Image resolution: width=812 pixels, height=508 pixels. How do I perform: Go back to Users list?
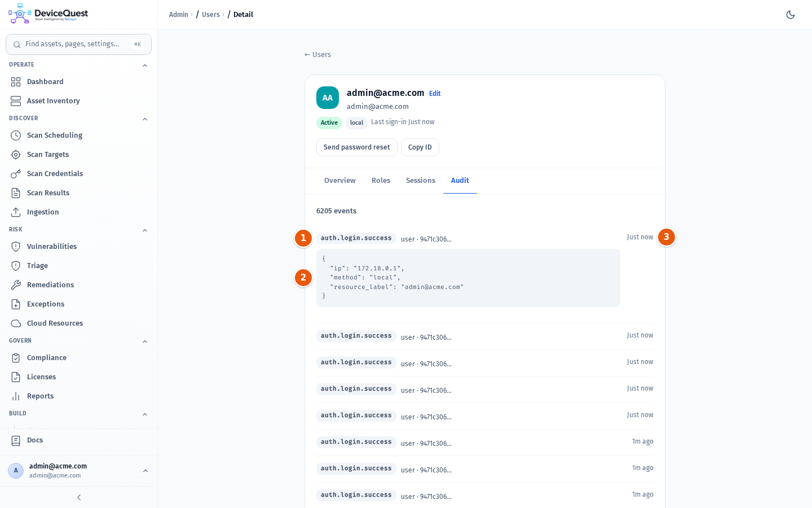317,55
